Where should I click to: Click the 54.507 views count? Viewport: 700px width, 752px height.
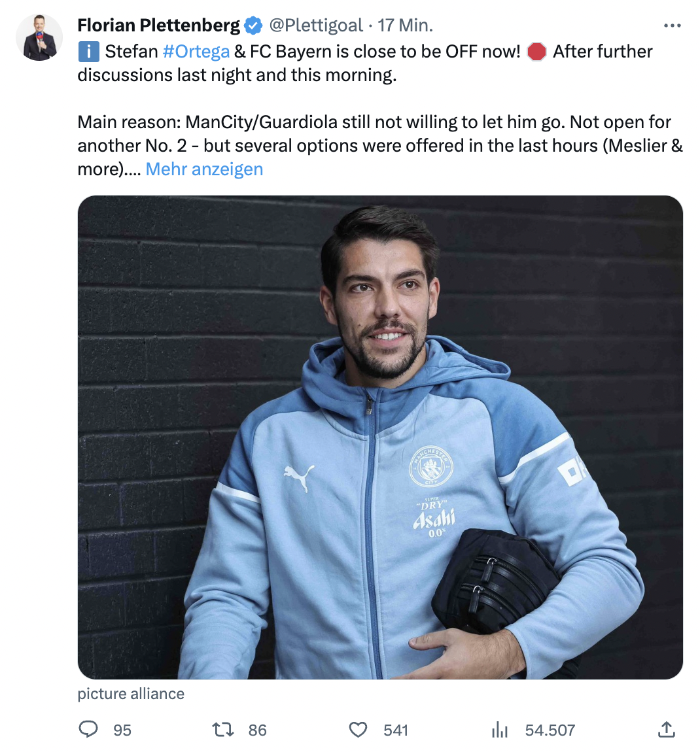coord(550,730)
